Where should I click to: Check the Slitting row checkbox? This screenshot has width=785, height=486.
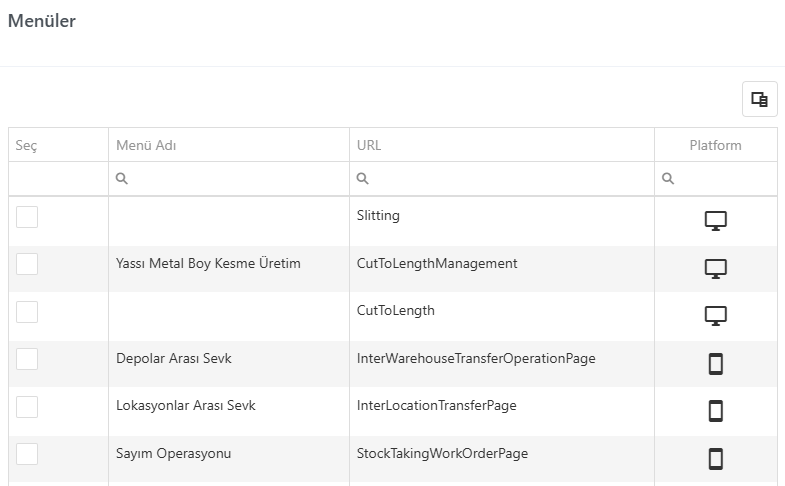click(27, 217)
